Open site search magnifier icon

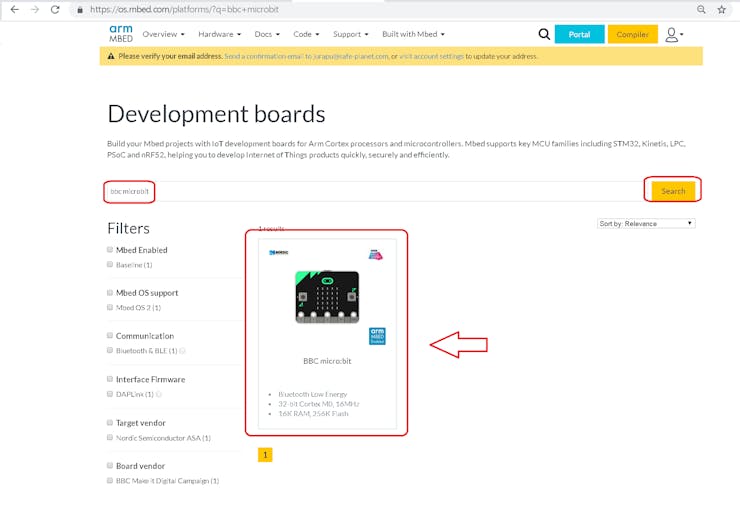pyautogui.click(x=544, y=34)
